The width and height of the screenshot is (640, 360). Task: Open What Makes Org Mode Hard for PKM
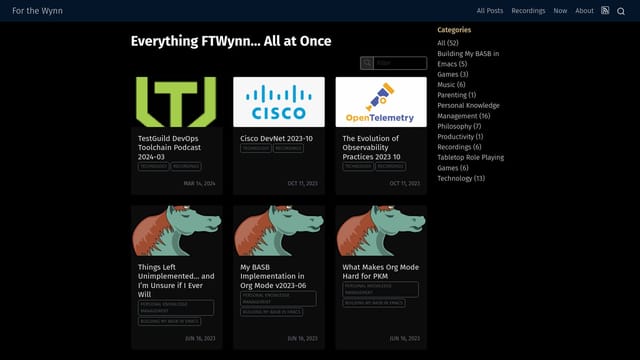click(380, 271)
